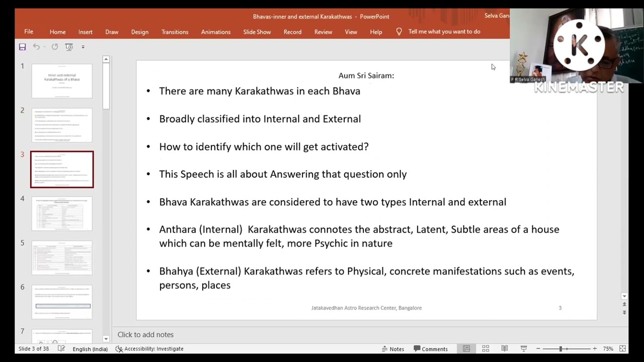The width and height of the screenshot is (644, 362).
Task: Click the slide panel scrollbar thumb
Action: click(106, 85)
